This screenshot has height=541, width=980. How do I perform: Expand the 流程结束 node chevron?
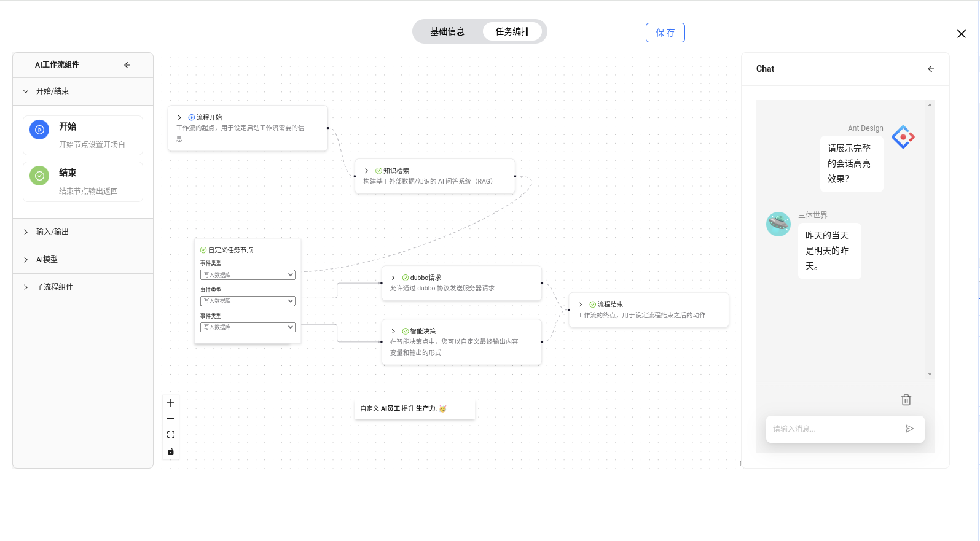[x=581, y=304]
